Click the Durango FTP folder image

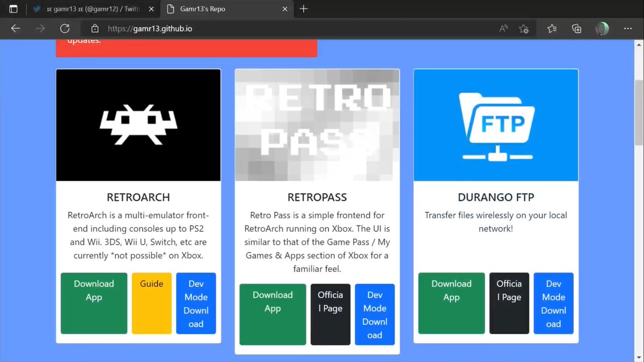pyautogui.click(x=496, y=125)
